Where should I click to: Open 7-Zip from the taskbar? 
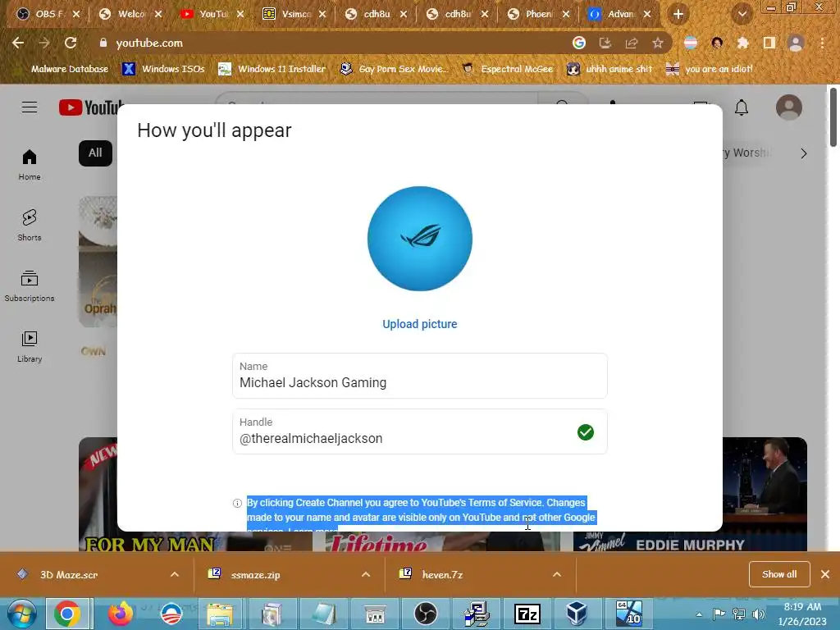tap(527, 614)
